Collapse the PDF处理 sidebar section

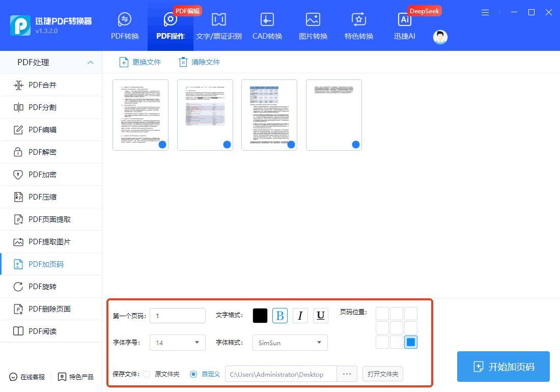(91, 62)
